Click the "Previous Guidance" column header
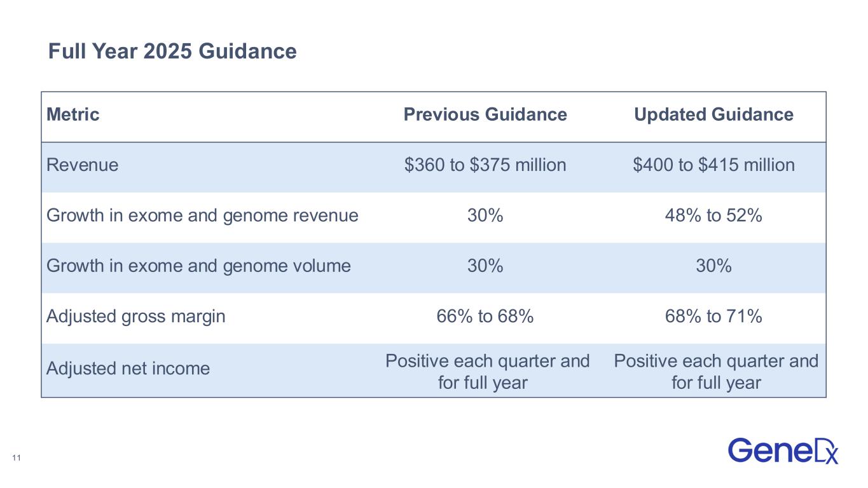 485,114
